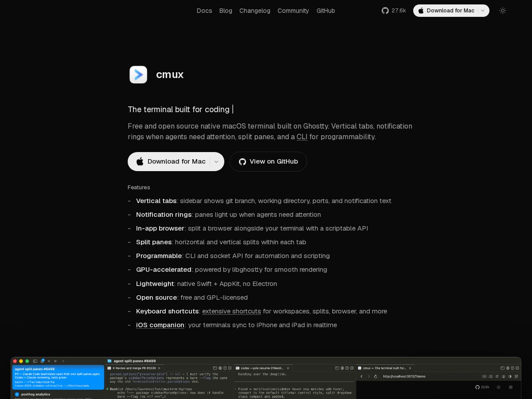
Task: Open hamburger menu inside demo browser page
Action: (x=511, y=387)
